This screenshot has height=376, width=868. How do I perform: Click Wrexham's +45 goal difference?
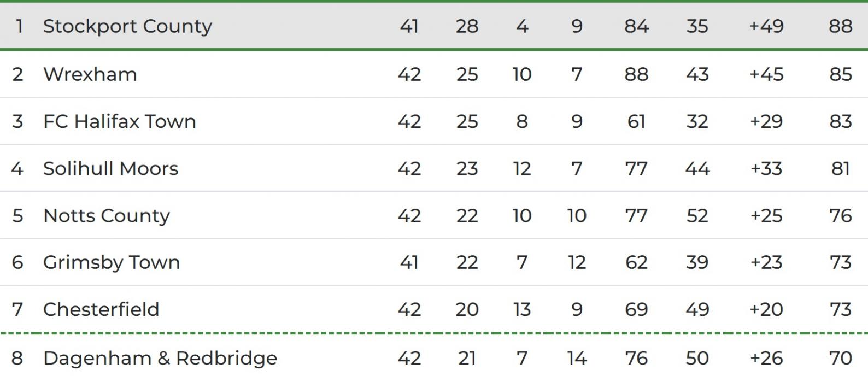[x=766, y=74]
